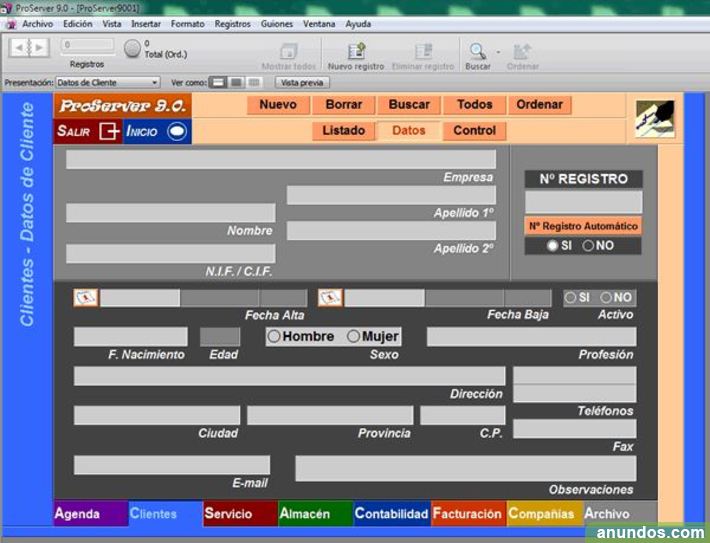Choose Hombre as Sexo
This screenshot has height=543, width=710.
274,336
